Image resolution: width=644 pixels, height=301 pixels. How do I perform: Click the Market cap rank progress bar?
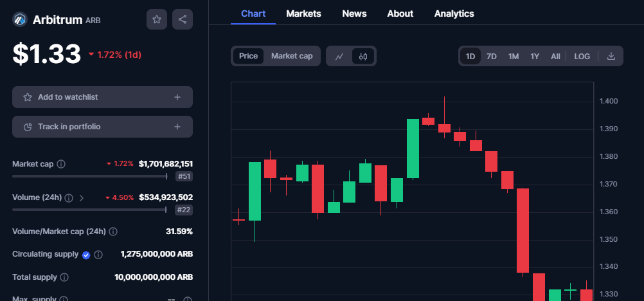pyautogui.click(x=89, y=176)
